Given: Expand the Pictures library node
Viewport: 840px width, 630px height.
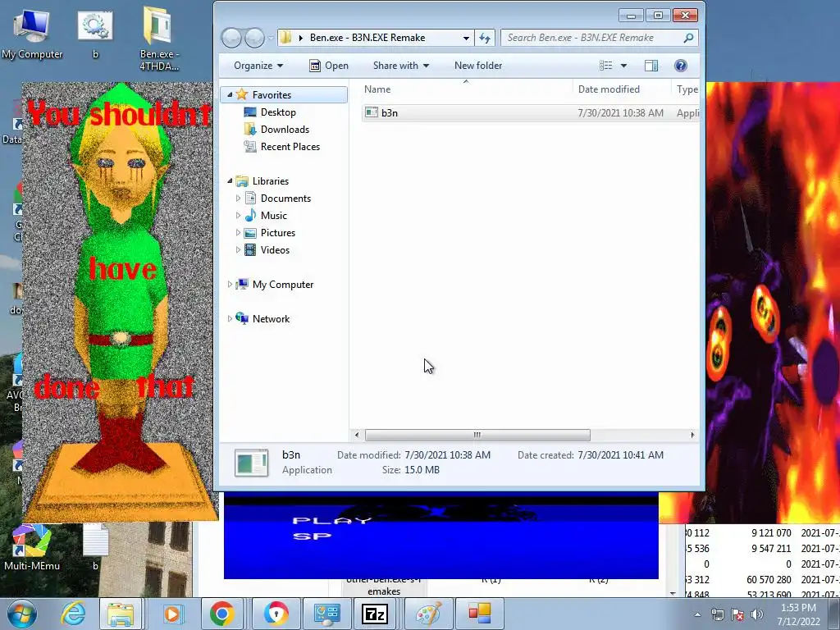Looking at the screenshot, I should (x=239, y=232).
